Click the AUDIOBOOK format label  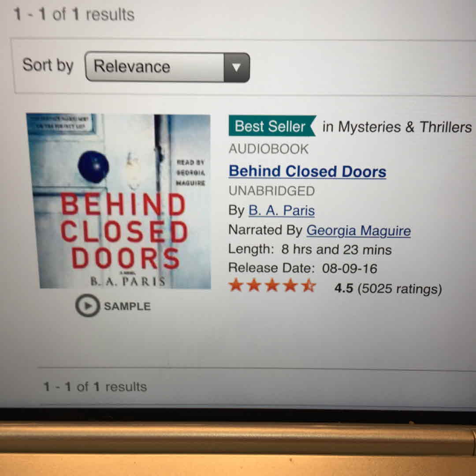click(x=269, y=149)
